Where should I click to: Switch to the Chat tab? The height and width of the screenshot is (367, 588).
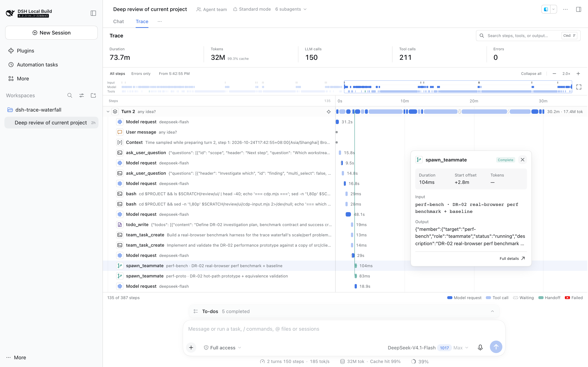pos(118,21)
